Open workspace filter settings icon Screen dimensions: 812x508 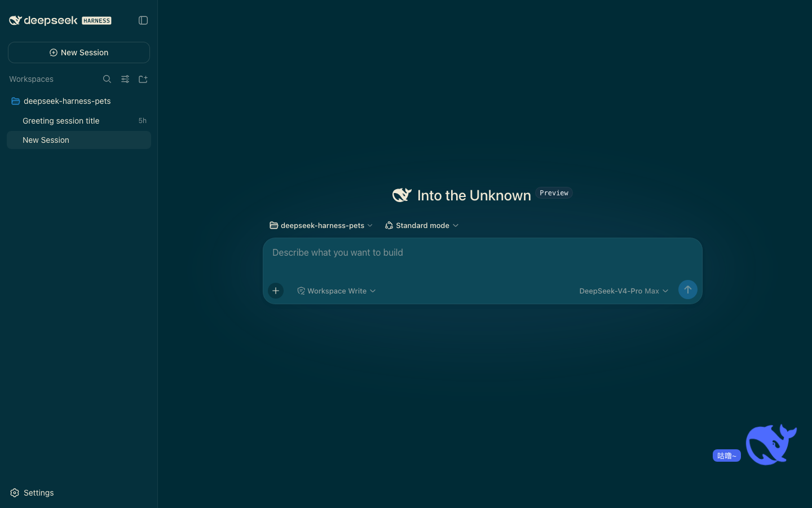coord(125,79)
